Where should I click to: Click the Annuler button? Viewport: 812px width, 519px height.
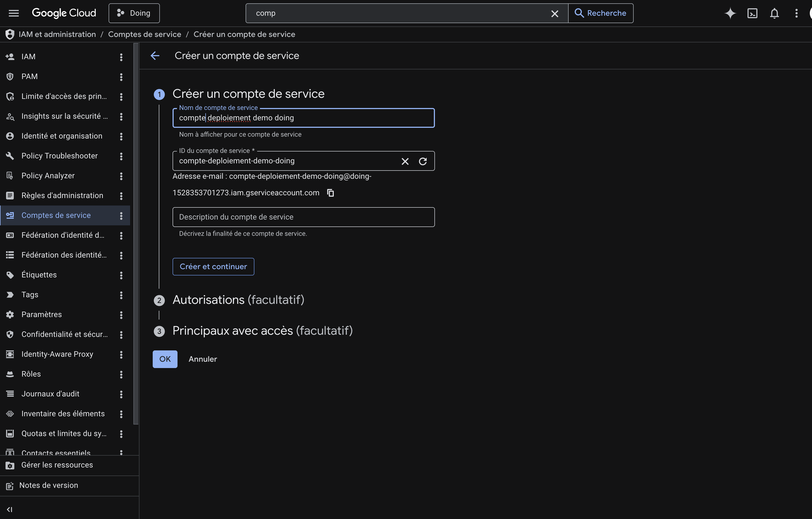click(x=203, y=359)
